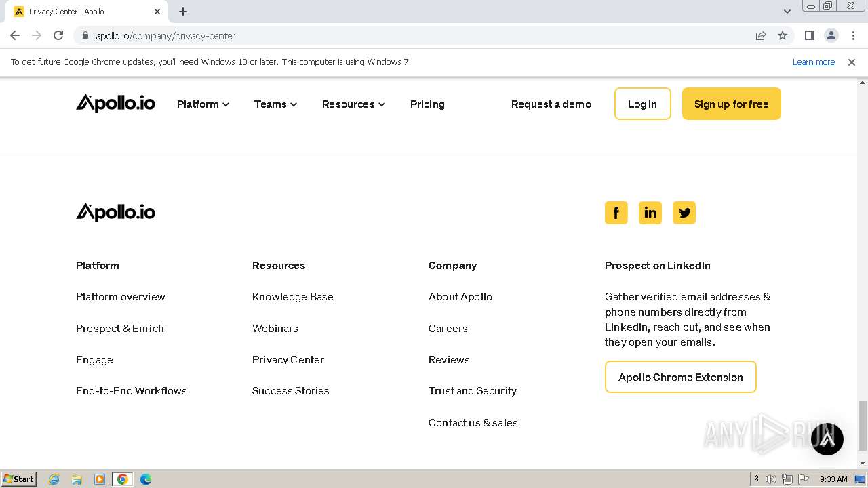The height and width of the screenshot is (488, 868).
Task: Click Sign up for free button
Action: pyautogui.click(x=731, y=104)
